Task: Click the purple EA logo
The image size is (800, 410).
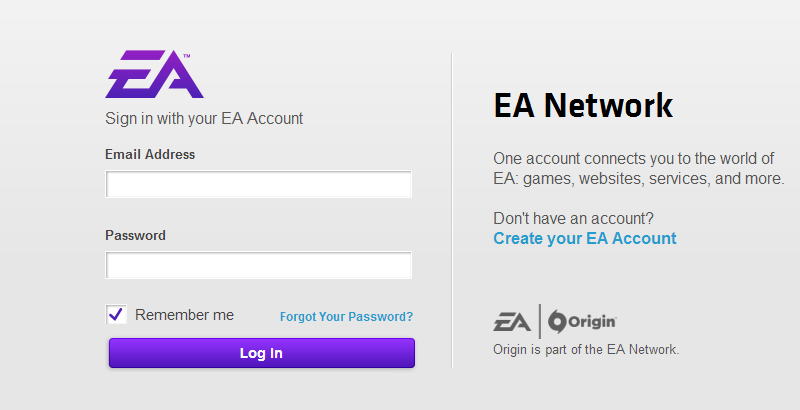Action: click(154, 74)
